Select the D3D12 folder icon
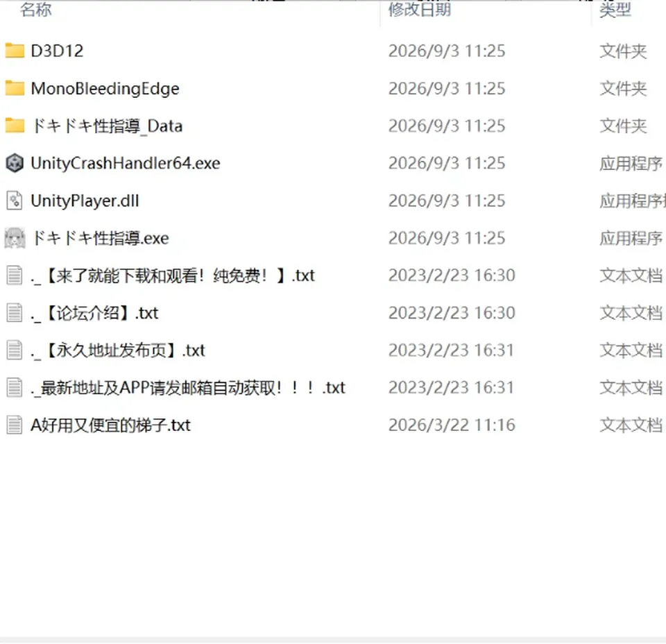Screen dimensions: 666x644 (x=15, y=51)
